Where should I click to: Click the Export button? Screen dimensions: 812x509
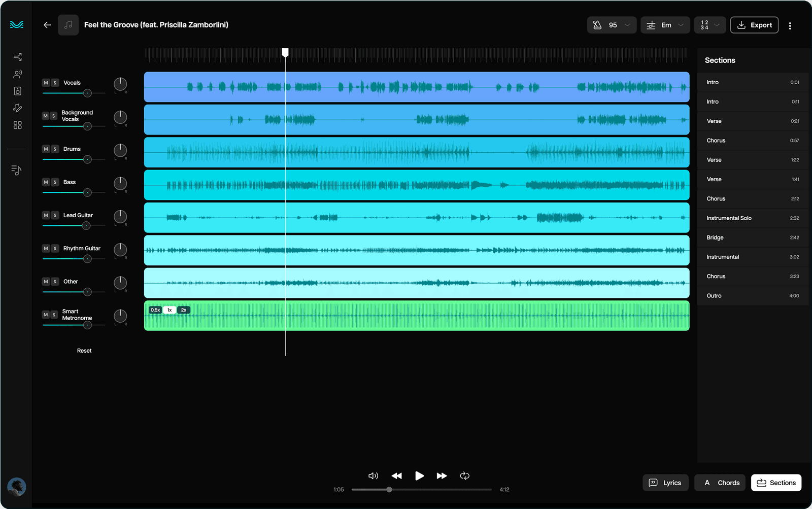(754, 25)
